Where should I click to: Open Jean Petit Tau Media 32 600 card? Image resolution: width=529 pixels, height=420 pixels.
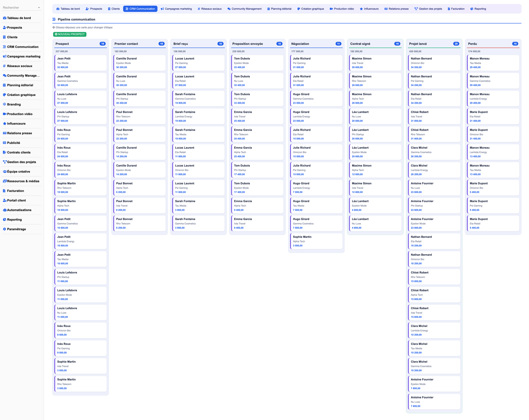click(81, 63)
